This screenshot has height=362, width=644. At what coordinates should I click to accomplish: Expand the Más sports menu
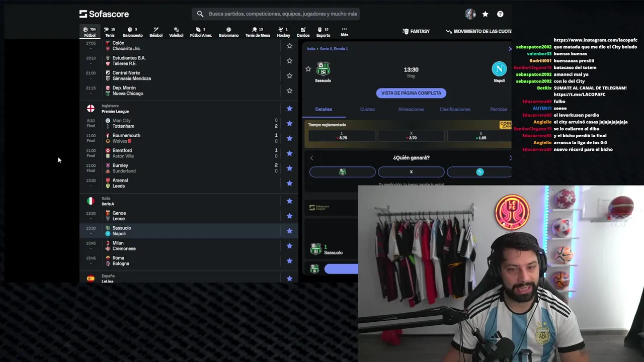click(344, 32)
